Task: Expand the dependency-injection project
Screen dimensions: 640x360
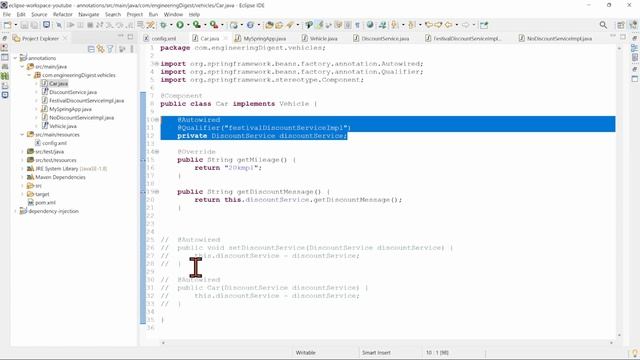Action: [16, 211]
